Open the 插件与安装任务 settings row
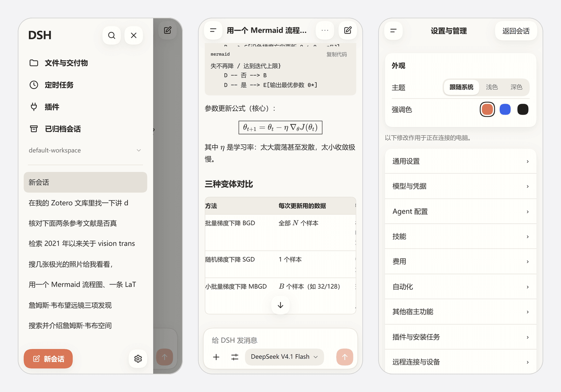 pyautogui.click(x=461, y=337)
